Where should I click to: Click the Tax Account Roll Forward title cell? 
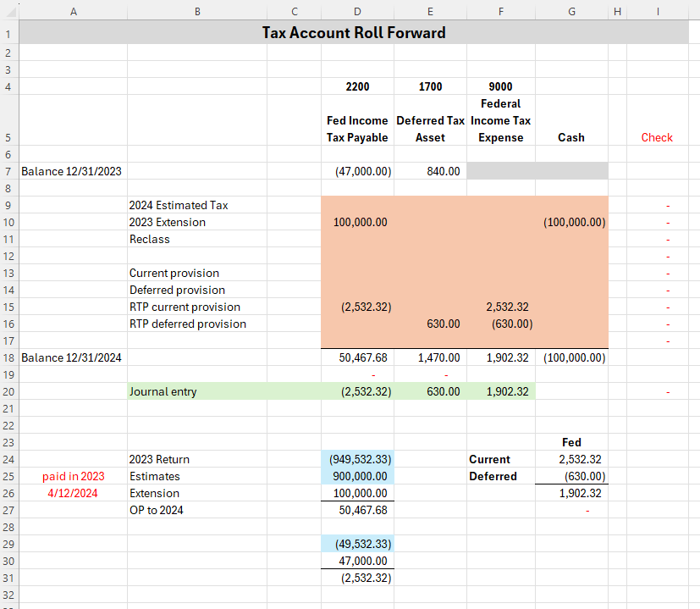353,33
